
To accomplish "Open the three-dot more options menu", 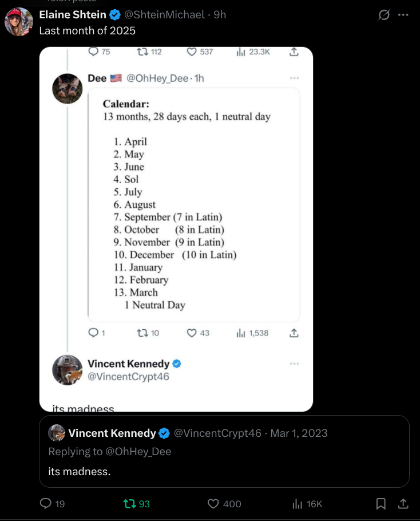I will [x=403, y=15].
